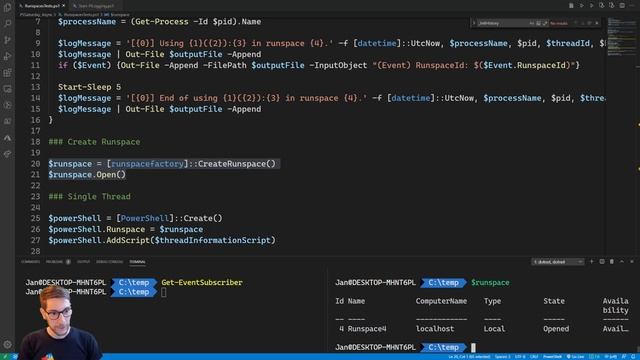The image size is (640, 360).
Task: Click '### Create Runspace' comment line
Action: point(94,142)
